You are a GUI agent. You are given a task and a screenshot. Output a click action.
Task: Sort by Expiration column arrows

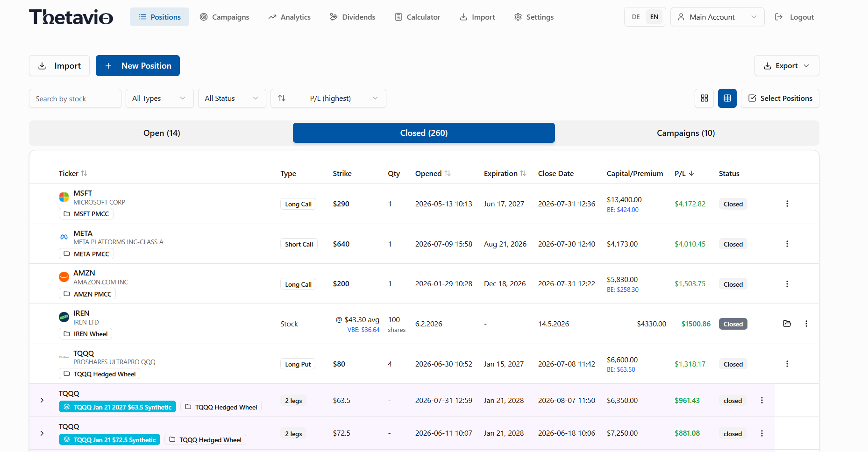click(x=523, y=173)
